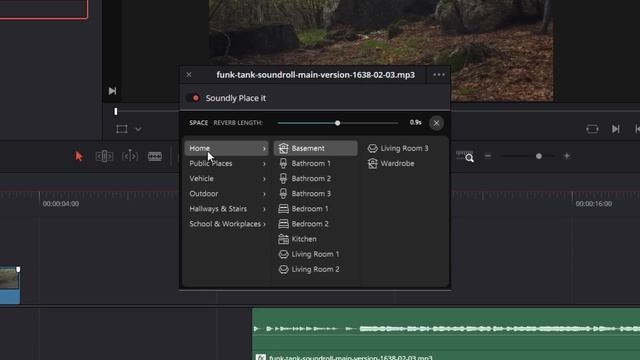This screenshot has height=360, width=640.
Task: Pick the Kitchen space
Action: click(x=315, y=239)
